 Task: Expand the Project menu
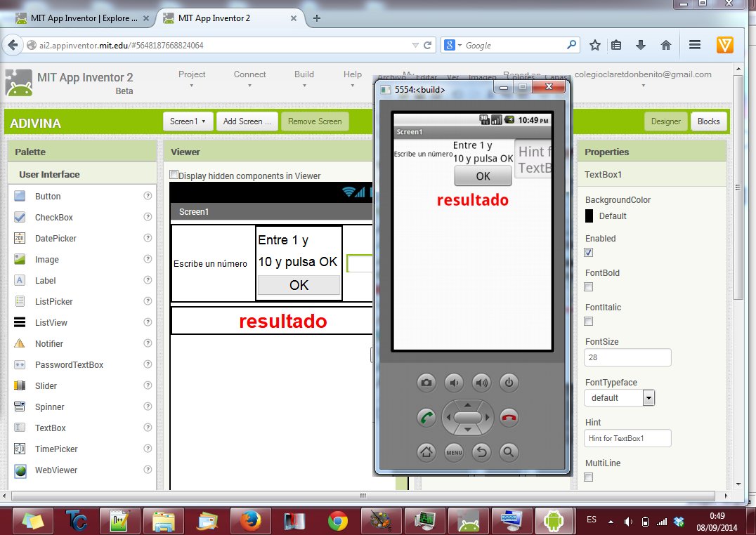point(191,79)
